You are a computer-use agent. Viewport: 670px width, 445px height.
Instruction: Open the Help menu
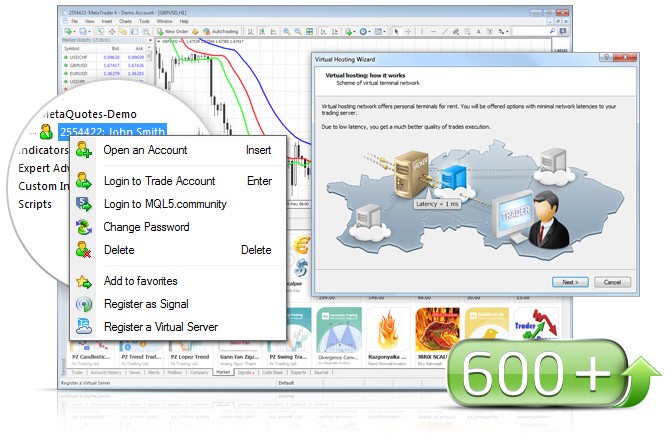(x=184, y=21)
